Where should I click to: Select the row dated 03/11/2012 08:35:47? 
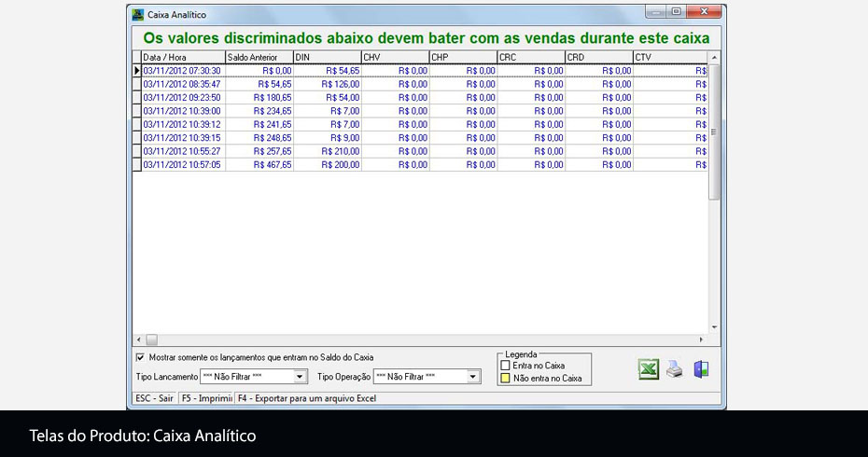pyautogui.click(x=182, y=84)
